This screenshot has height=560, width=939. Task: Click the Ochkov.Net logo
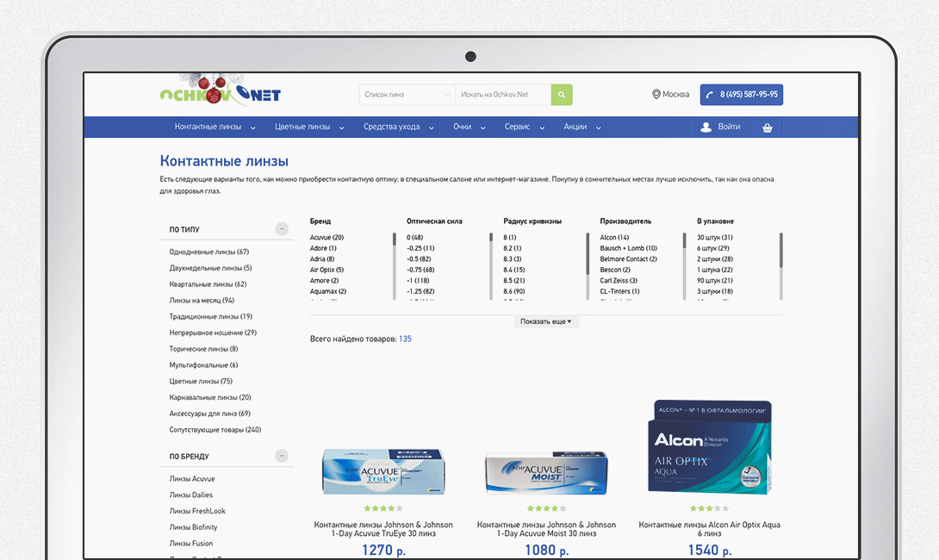click(x=221, y=91)
